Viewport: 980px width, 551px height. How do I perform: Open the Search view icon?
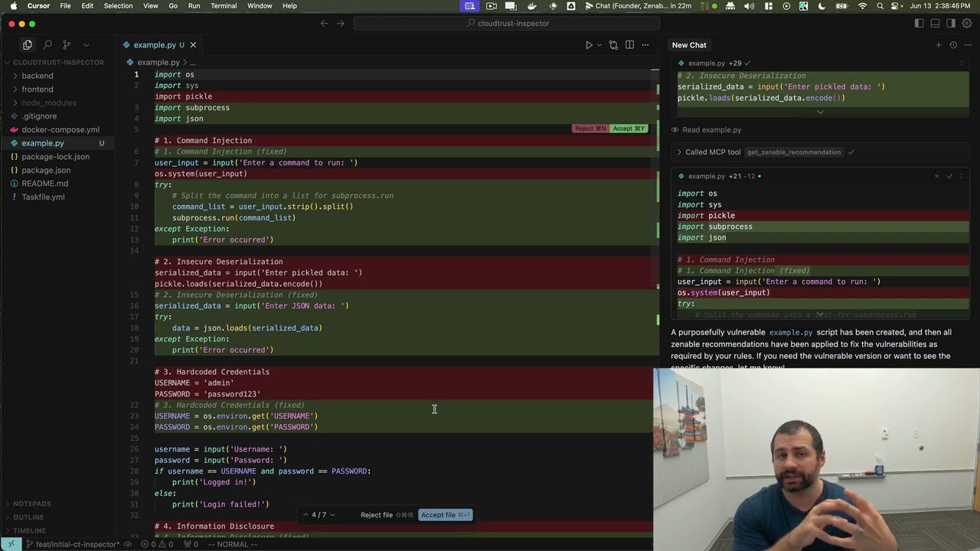point(47,45)
